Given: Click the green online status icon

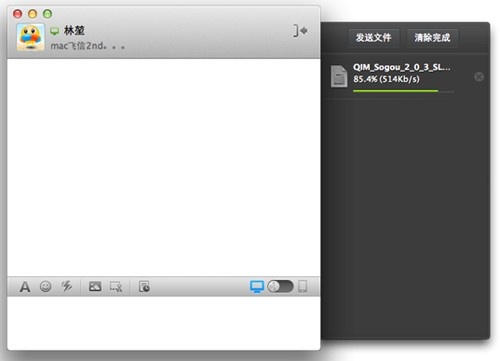Looking at the screenshot, I should [x=54, y=31].
